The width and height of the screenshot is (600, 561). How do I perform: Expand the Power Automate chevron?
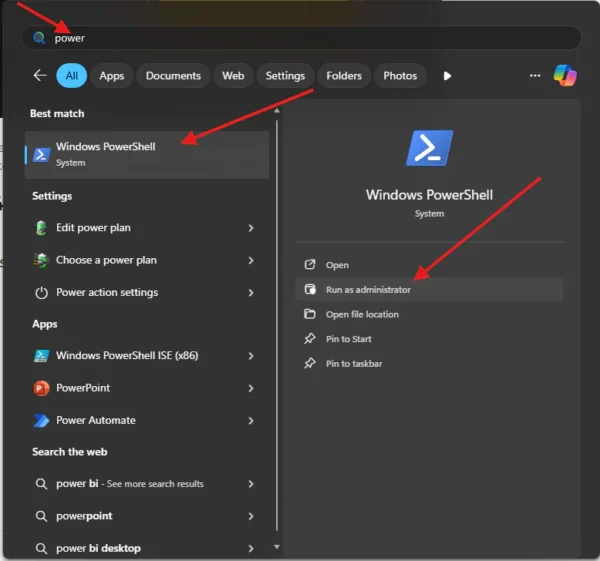pyautogui.click(x=251, y=421)
